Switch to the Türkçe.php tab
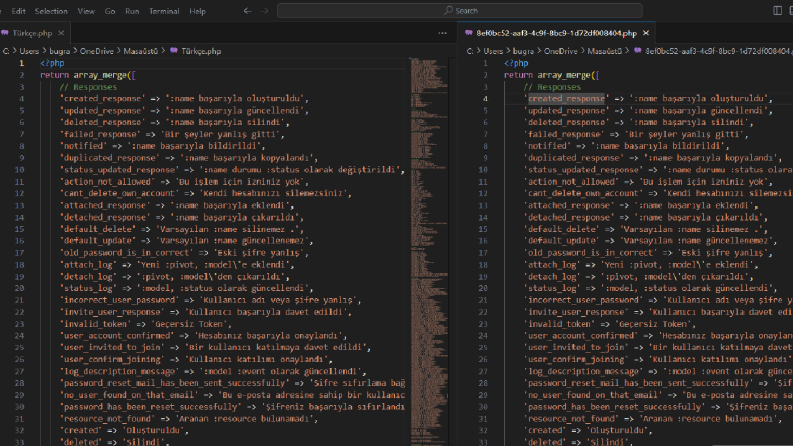Image resolution: width=793 pixels, height=446 pixels. click(32, 33)
